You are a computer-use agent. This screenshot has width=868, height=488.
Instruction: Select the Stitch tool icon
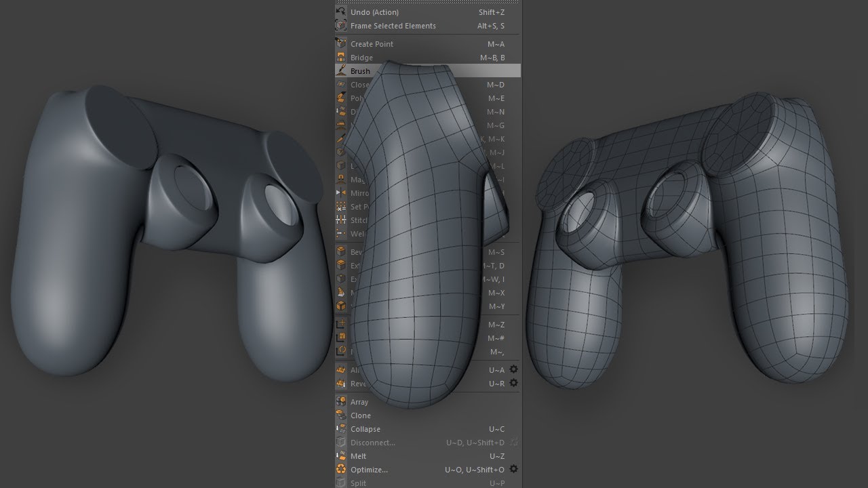click(341, 220)
